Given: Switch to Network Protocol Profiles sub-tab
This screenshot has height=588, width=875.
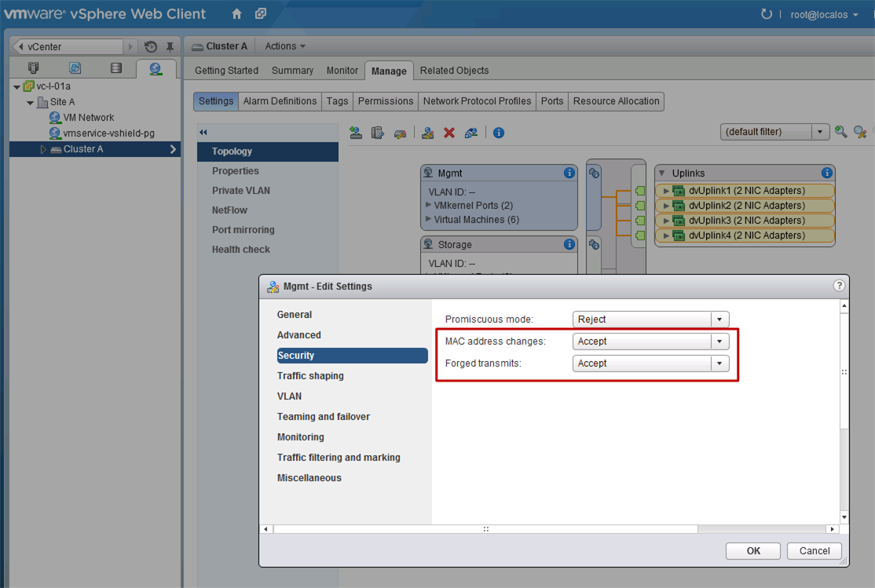Looking at the screenshot, I should point(477,101).
